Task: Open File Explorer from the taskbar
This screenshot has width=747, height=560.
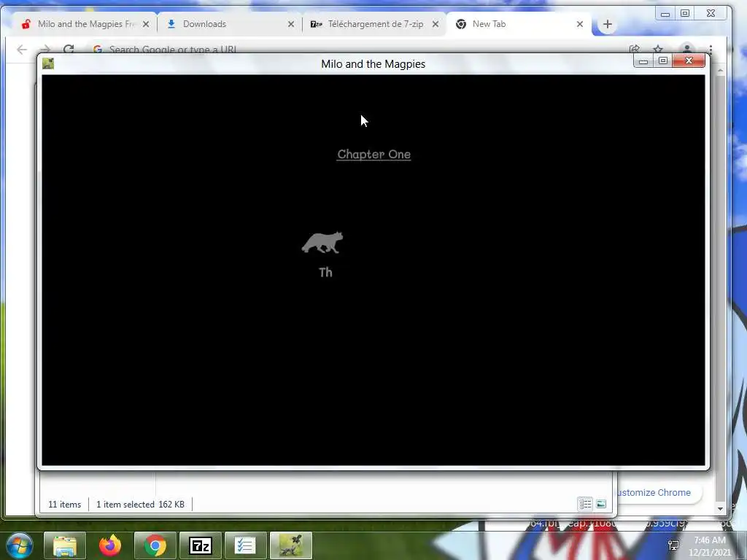Action: pos(65,545)
